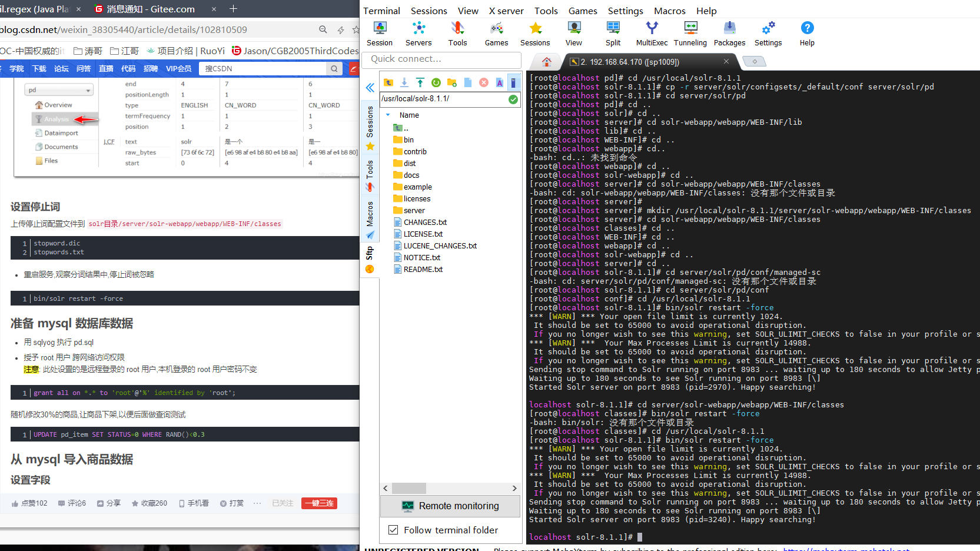980x551 pixels.
Task: Select the CHANGES.txt file
Action: point(420,222)
